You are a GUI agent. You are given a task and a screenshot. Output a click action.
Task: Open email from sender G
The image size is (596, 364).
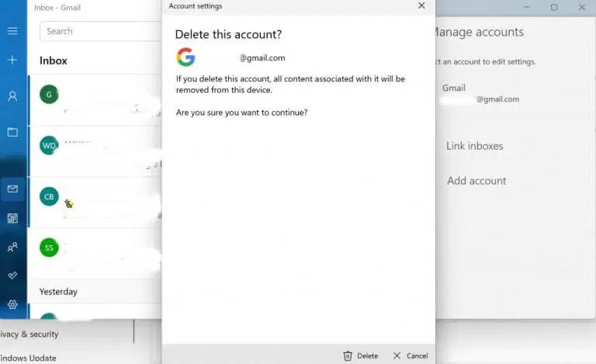[95, 100]
